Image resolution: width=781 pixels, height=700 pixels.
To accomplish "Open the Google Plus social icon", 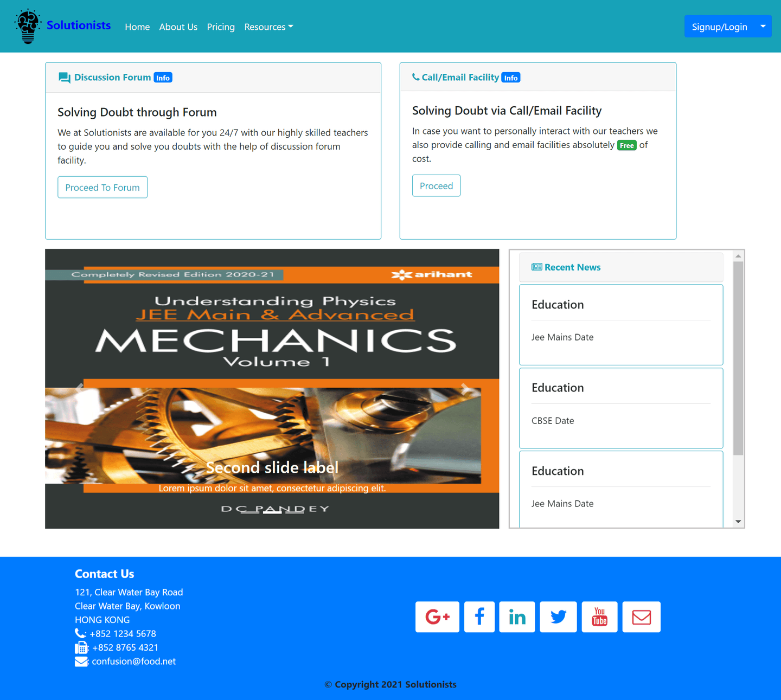I will pyautogui.click(x=437, y=616).
